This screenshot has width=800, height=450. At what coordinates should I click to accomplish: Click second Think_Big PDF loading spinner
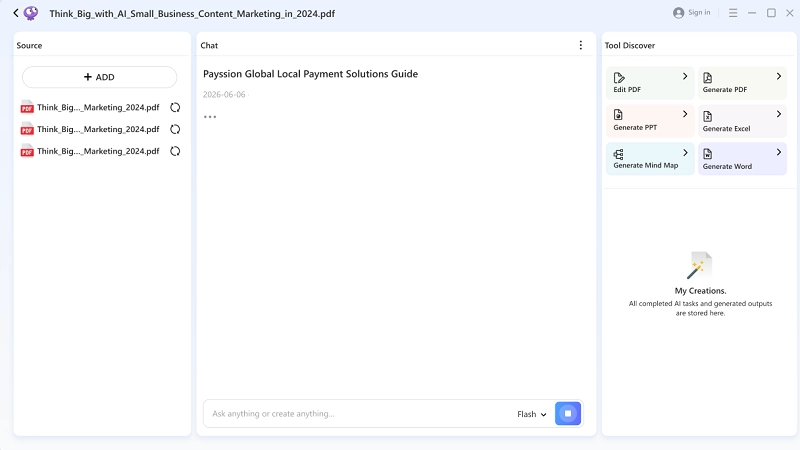tap(175, 129)
